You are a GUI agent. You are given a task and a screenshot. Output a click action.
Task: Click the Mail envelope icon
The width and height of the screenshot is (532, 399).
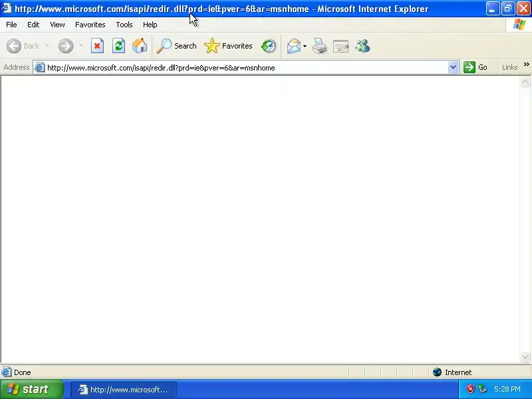294,46
